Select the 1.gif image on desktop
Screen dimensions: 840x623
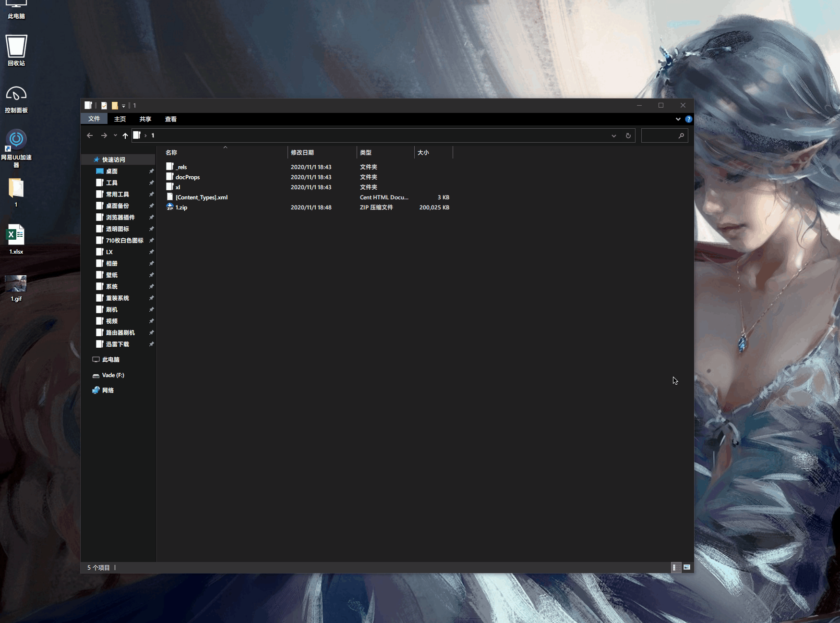16,288
